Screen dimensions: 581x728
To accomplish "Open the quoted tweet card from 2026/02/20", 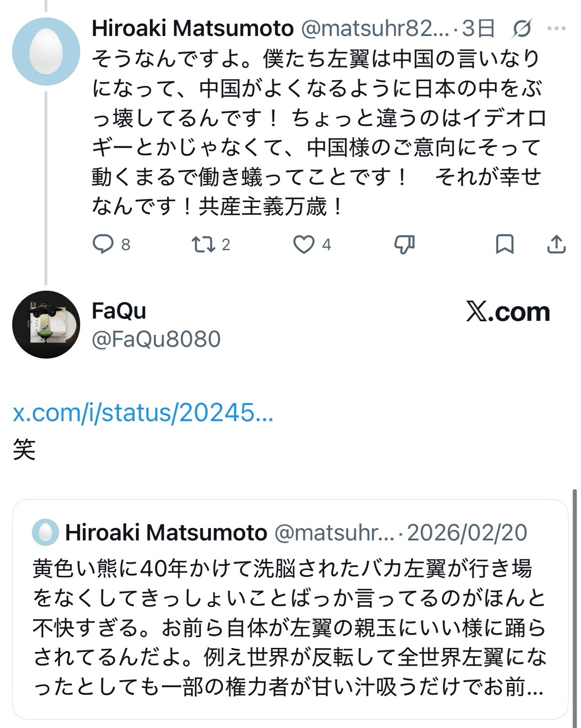I will 290,628.
